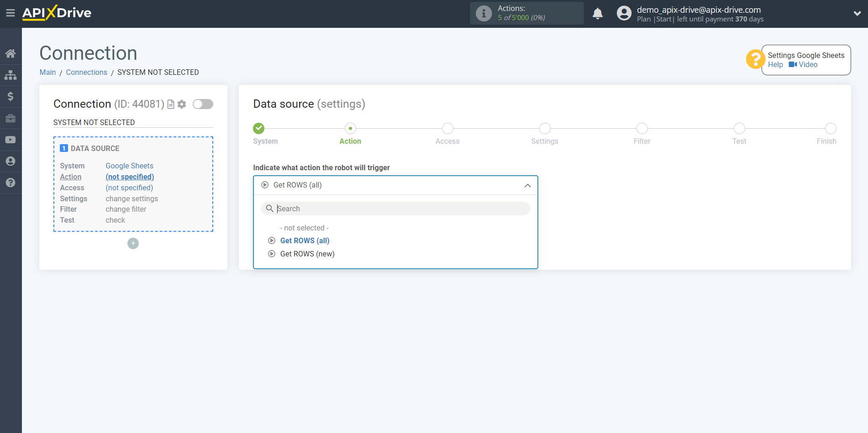
Task: Select '- not selected -' option
Action: point(305,228)
